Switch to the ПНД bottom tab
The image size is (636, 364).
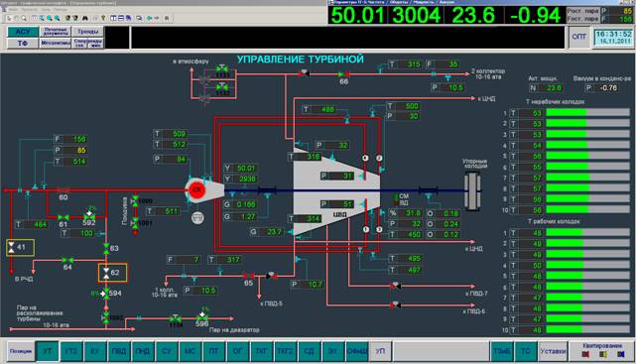click(143, 351)
